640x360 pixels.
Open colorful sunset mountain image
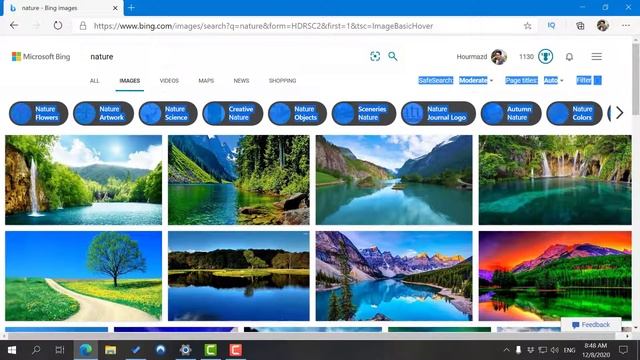(555, 276)
